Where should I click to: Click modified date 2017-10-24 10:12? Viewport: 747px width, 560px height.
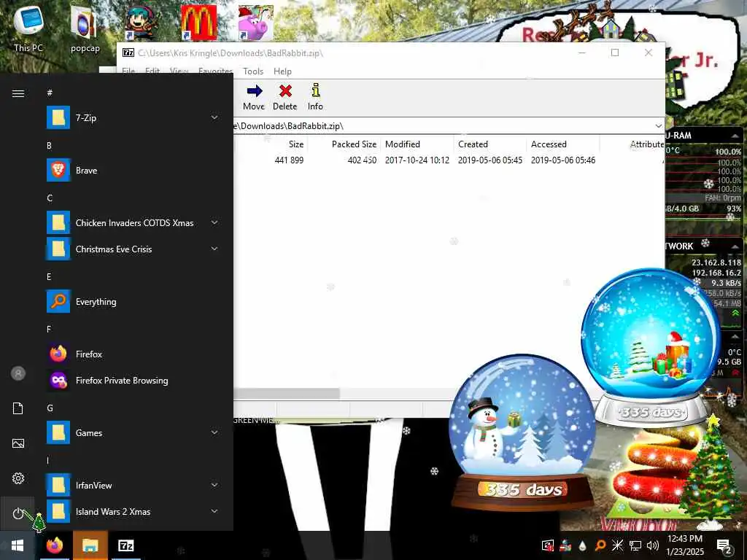417,160
